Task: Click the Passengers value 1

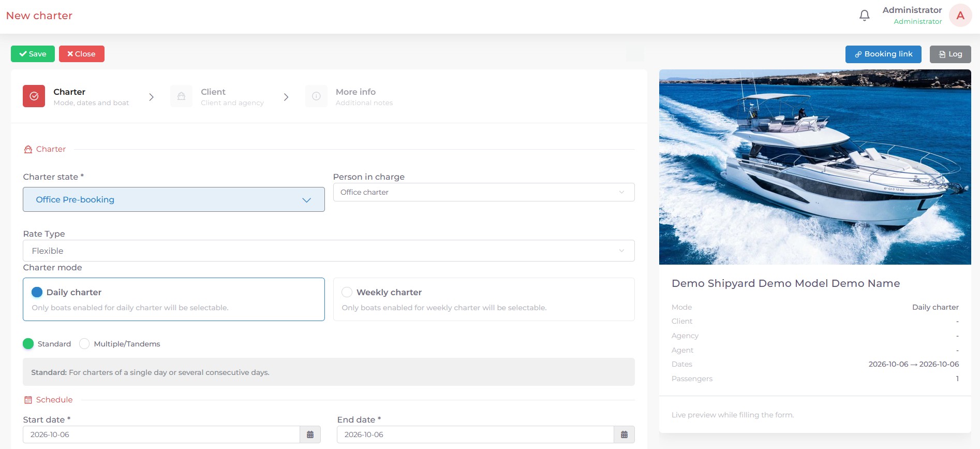Action: click(957, 379)
